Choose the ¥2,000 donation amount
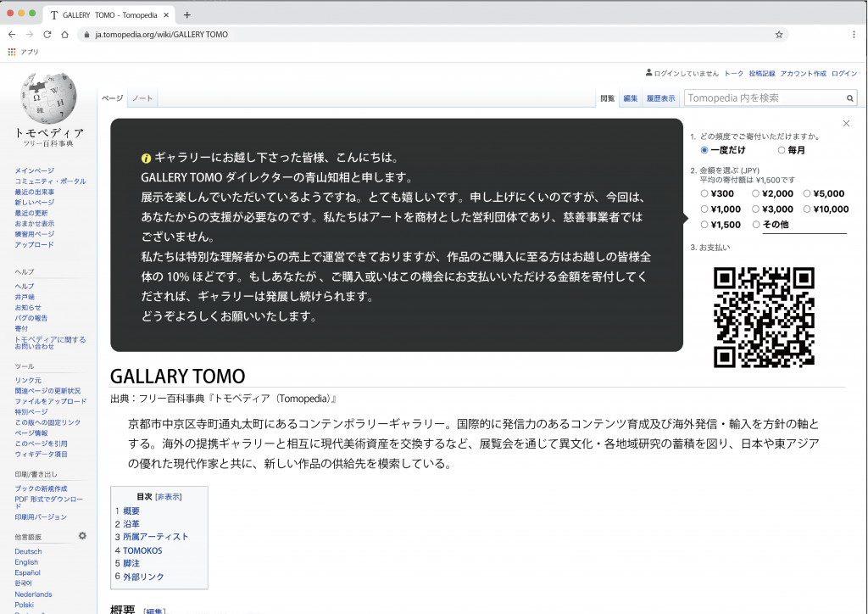 point(755,193)
